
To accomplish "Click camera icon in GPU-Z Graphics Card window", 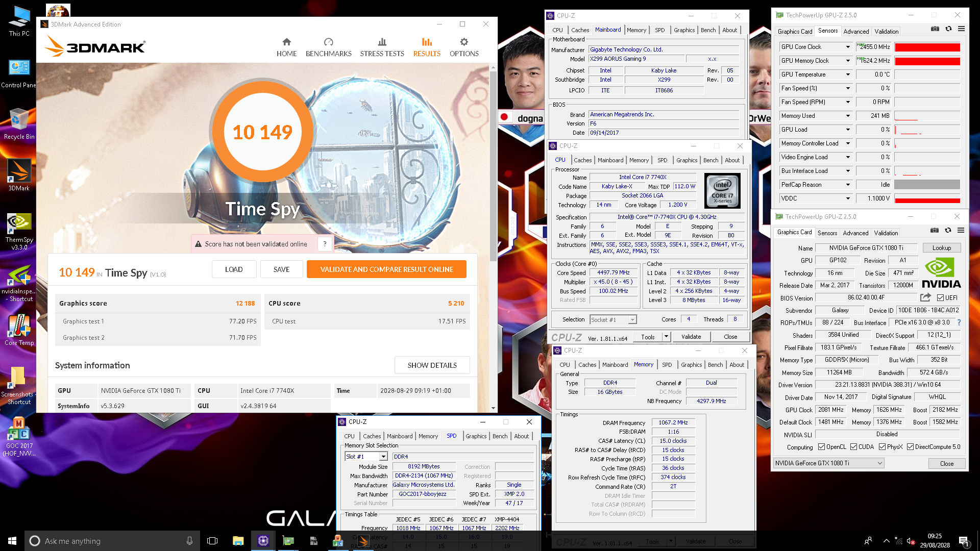I will pos(934,231).
